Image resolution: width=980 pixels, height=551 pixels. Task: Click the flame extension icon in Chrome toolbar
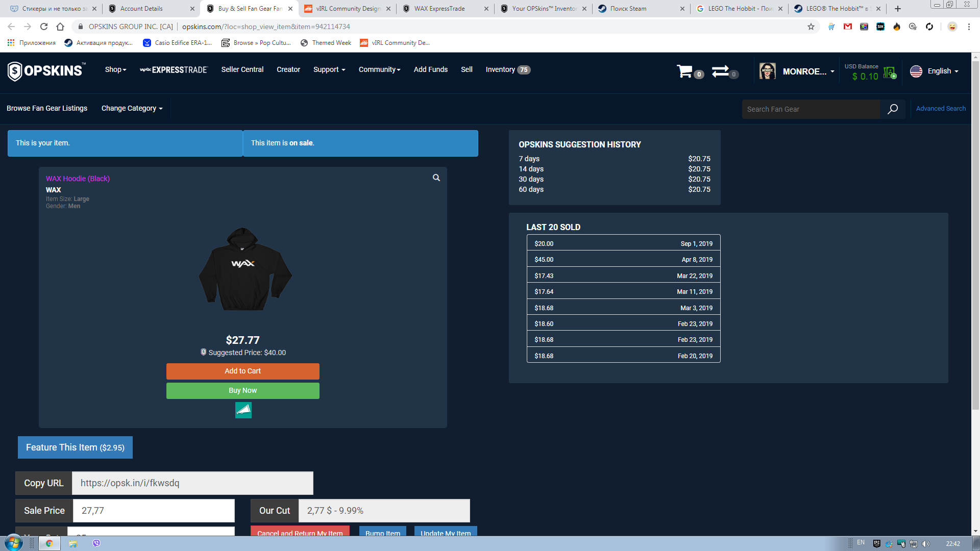897,27
